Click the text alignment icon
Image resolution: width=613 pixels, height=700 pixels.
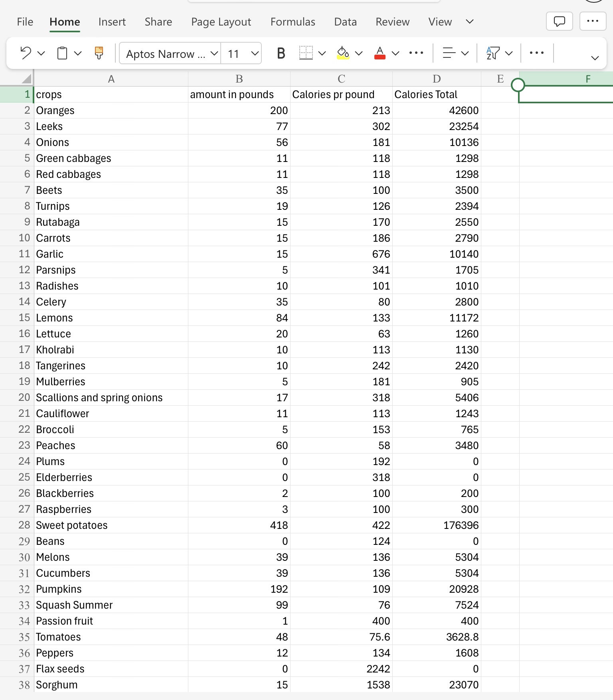click(x=449, y=53)
